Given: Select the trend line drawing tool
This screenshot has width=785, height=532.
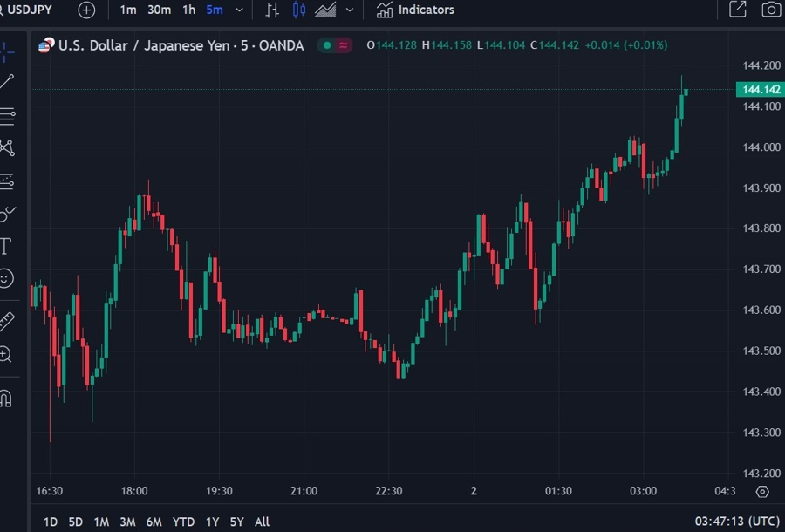Looking at the screenshot, I should (x=7, y=82).
